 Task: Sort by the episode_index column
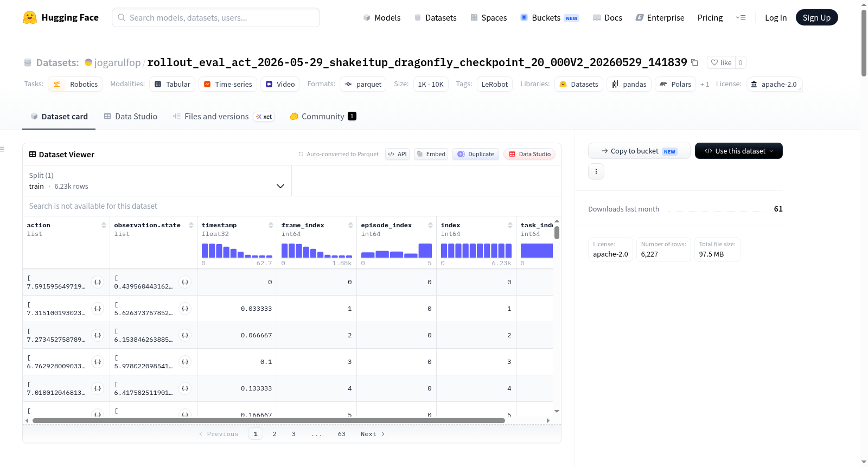(x=430, y=225)
